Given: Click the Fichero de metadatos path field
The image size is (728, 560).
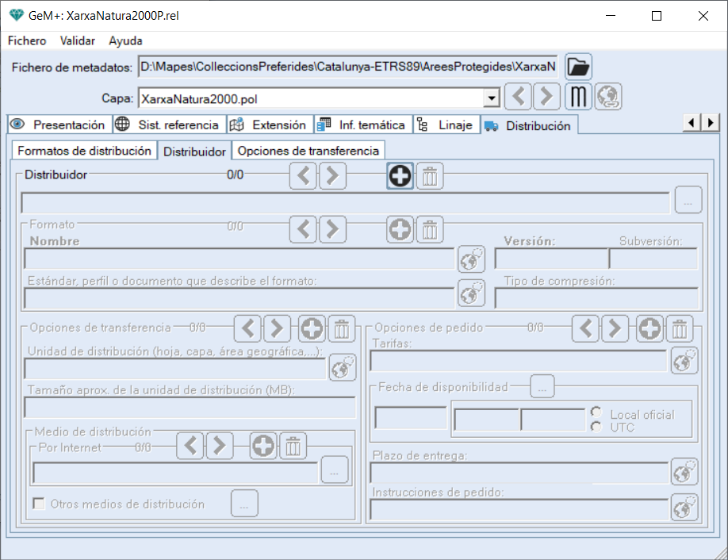Looking at the screenshot, I should click(x=347, y=67).
